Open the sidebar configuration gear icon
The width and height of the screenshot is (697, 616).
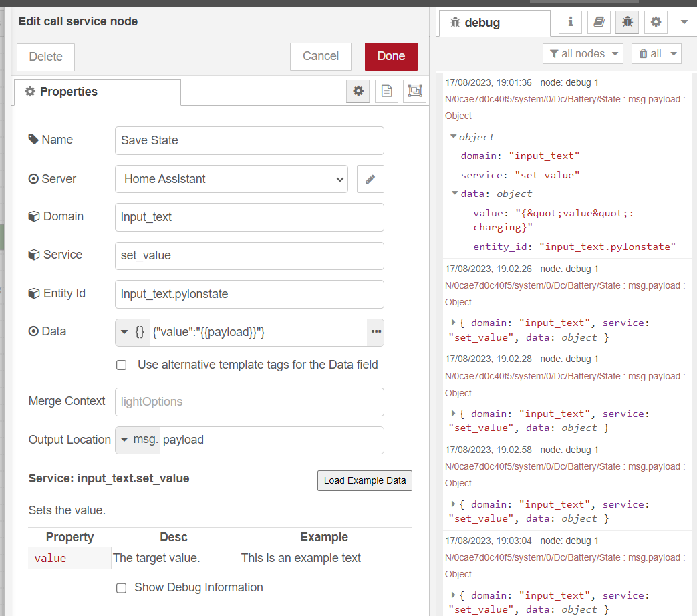656,22
